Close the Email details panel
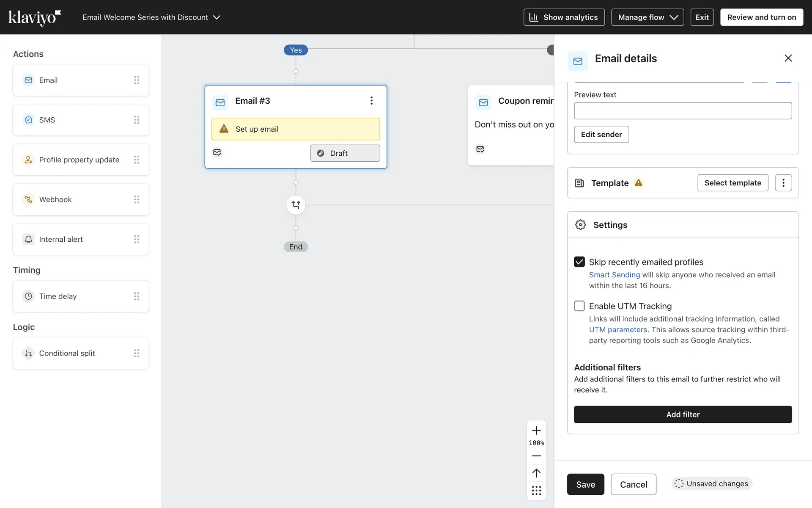The width and height of the screenshot is (812, 508). point(788,58)
